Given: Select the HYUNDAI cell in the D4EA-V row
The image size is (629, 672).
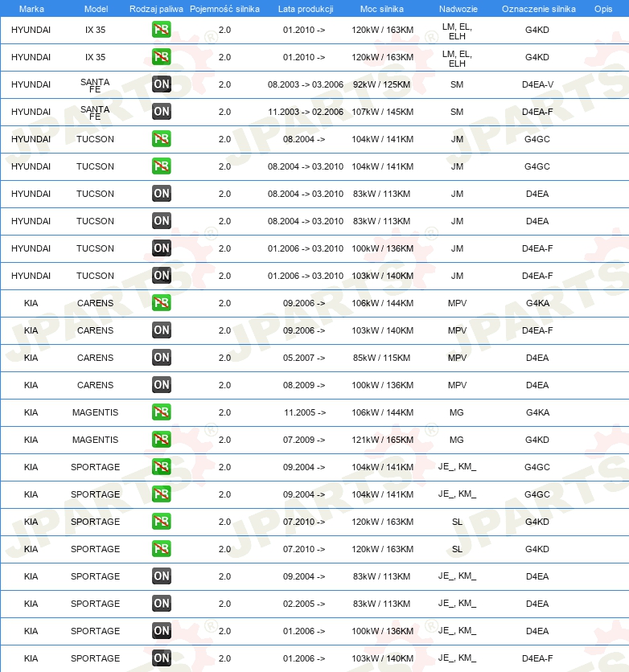Looking at the screenshot, I should (31, 84).
